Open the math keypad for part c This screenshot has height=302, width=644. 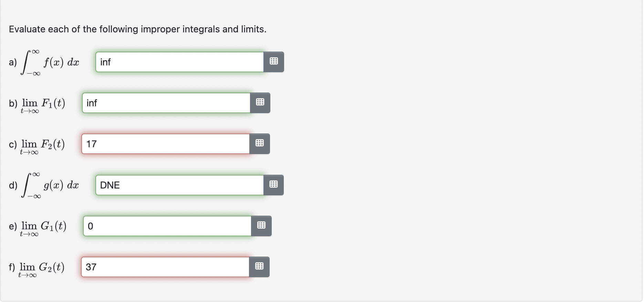[260, 143]
